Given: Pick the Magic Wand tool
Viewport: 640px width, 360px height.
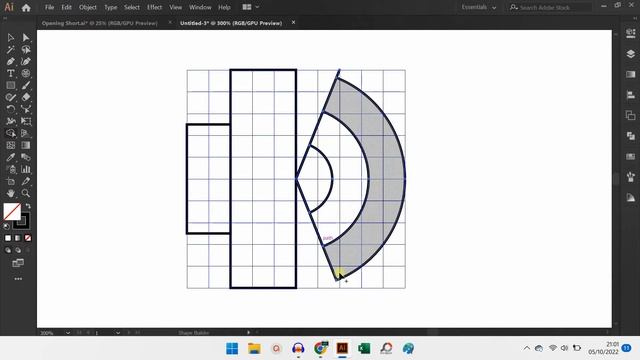Looking at the screenshot, I should pos(11,50).
